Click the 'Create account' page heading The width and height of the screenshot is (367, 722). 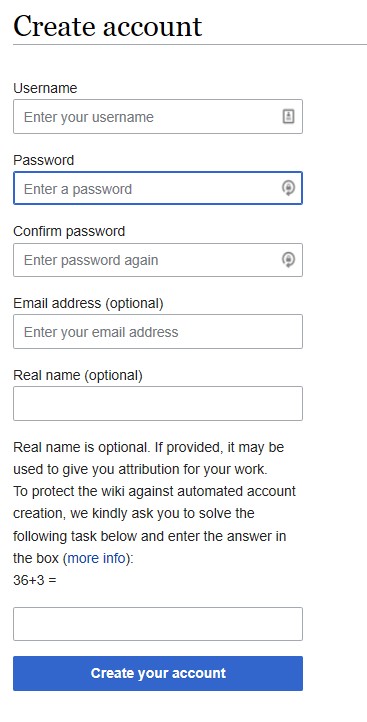coord(108,26)
